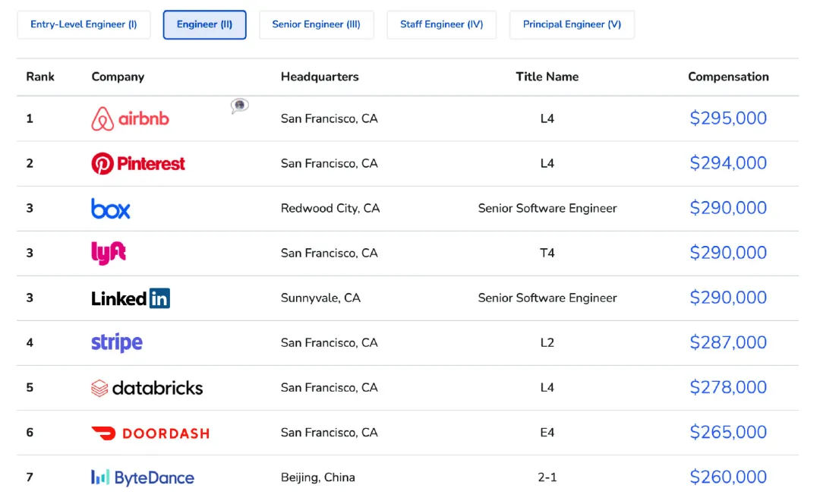Click Airbnb's $295,000 compensation figure

[728, 118]
